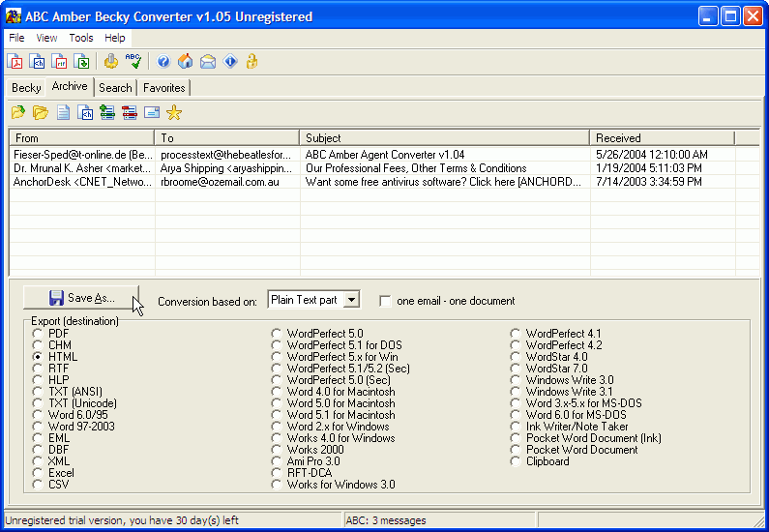Click subject 'Our Professional Fees, Other Terms & Conditions'
Image resolution: width=769 pixels, height=532 pixels.
416,168
